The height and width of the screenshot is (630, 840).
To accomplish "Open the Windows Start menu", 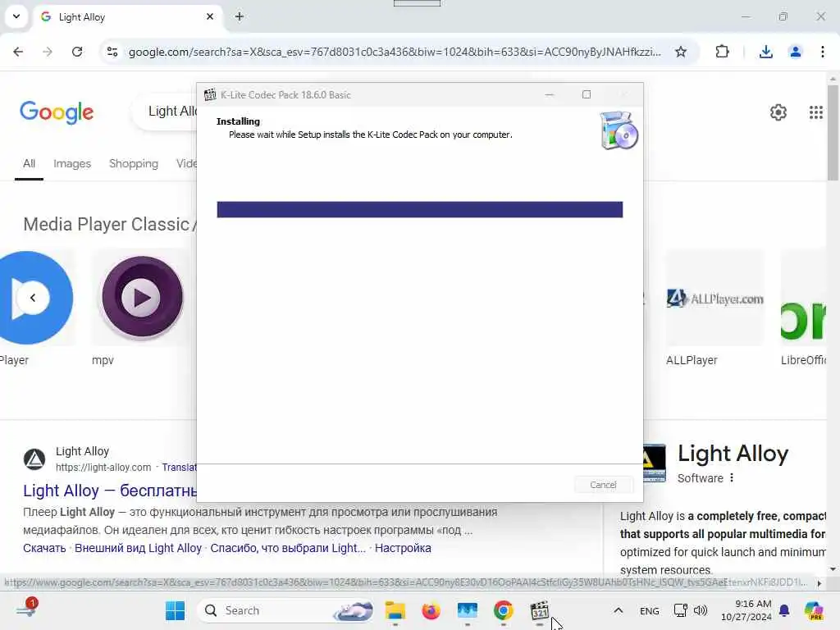I will click(176, 610).
